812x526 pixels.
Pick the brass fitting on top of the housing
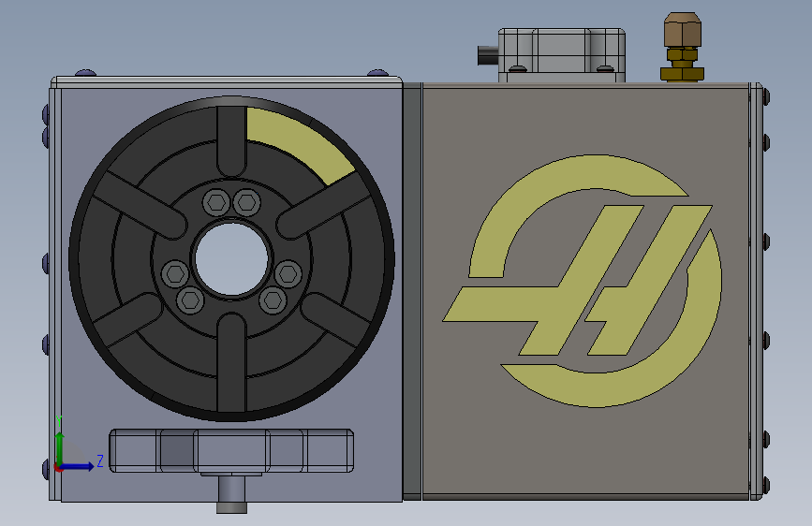[682, 47]
